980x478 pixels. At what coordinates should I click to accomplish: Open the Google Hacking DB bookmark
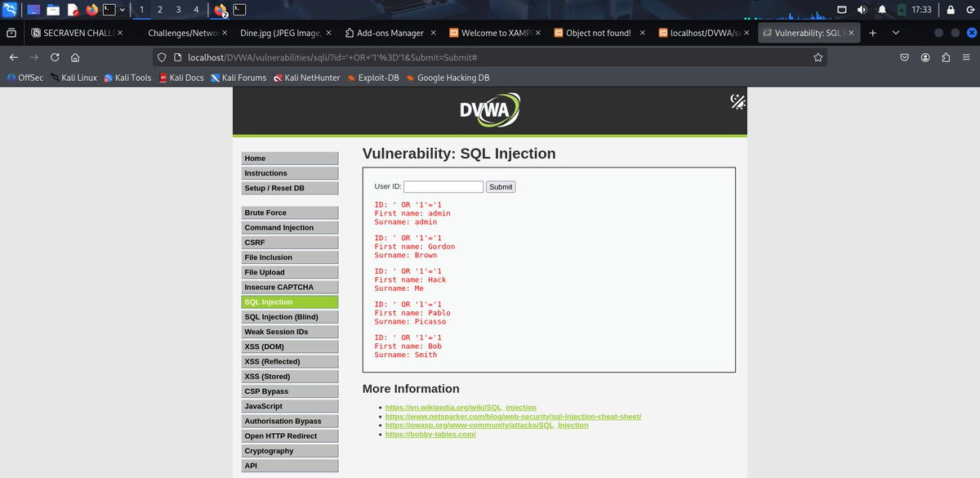[x=447, y=78]
